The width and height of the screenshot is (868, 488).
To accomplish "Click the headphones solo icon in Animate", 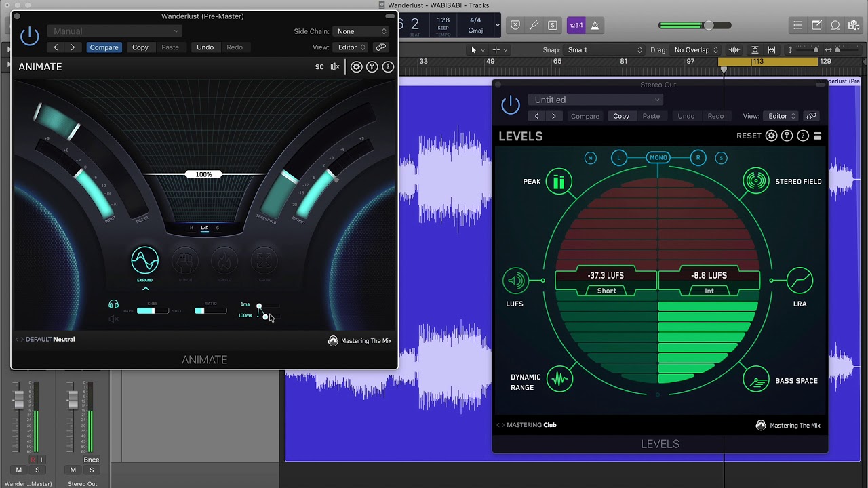I will tap(113, 304).
